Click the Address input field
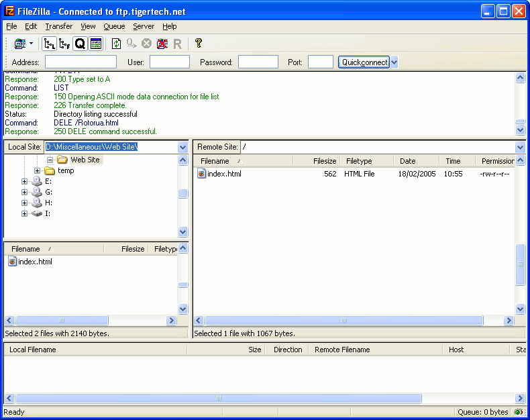Viewport: 530px width, 420px height. click(81, 62)
